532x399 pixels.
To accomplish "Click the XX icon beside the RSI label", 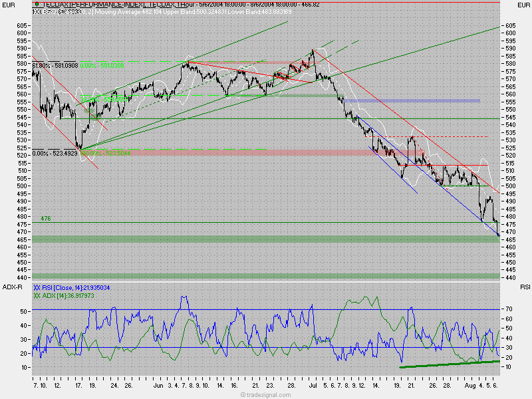I will pos(37,287).
